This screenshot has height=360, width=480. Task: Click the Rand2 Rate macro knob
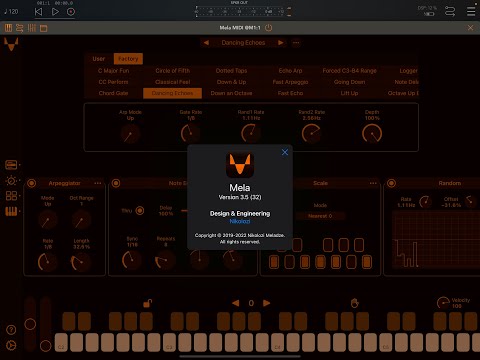(311, 134)
